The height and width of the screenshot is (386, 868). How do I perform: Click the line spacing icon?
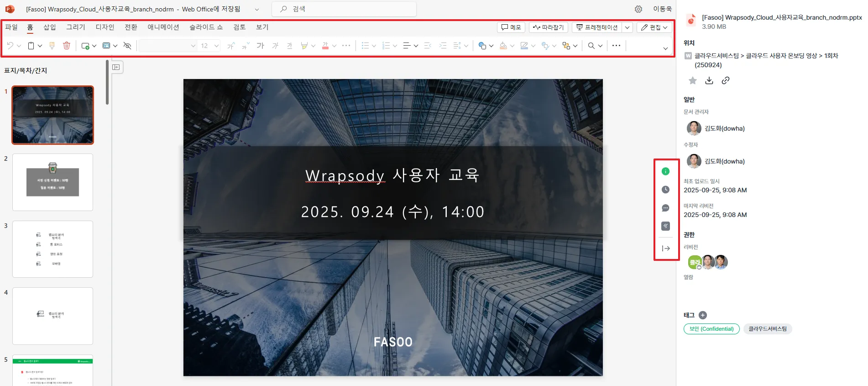[457, 46]
